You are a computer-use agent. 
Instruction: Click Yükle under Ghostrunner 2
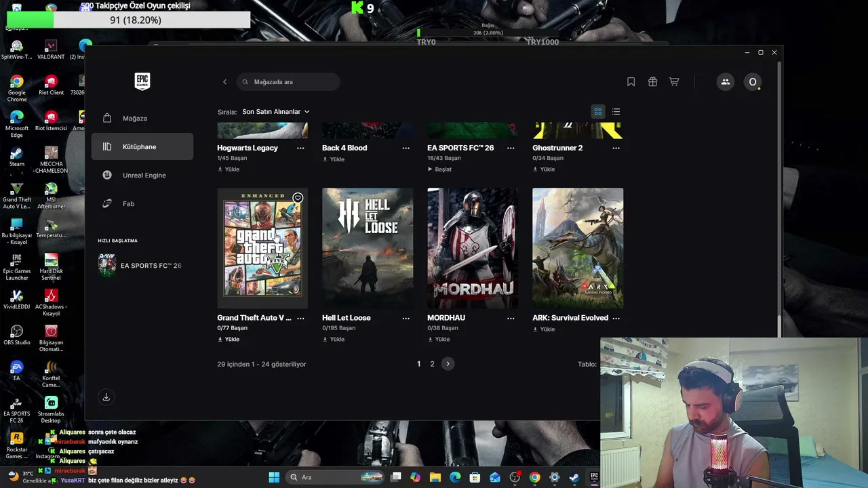(x=544, y=169)
